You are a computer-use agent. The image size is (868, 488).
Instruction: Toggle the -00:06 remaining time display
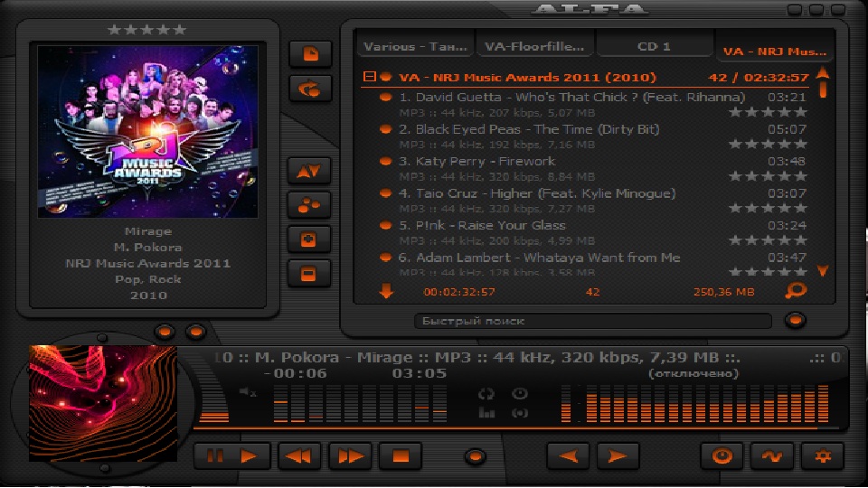click(x=297, y=373)
